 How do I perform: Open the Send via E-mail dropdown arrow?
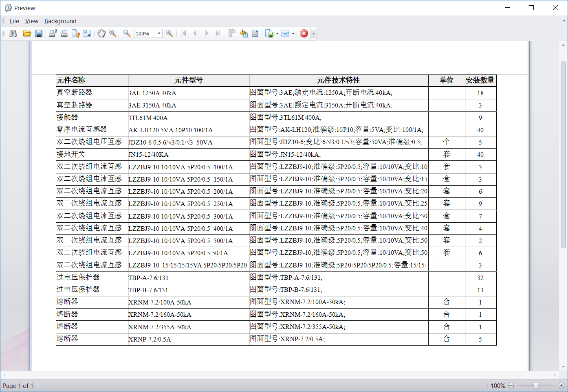(x=293, y=33)
